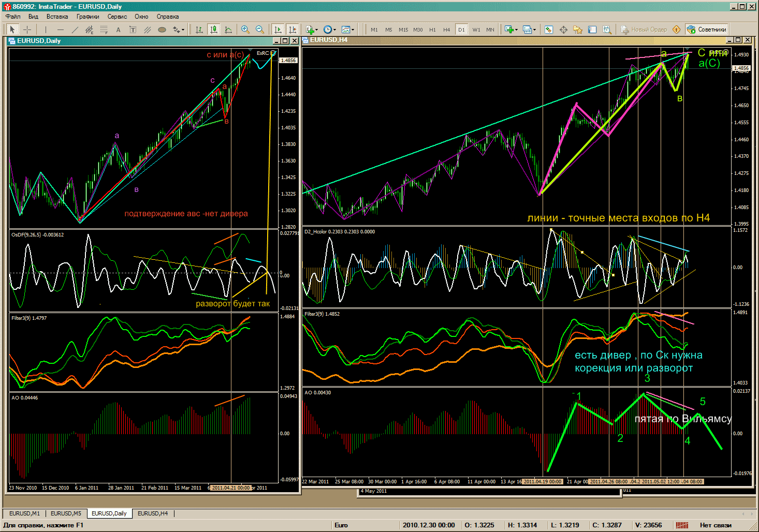Switch timeframe to H1

pos(432,29)
